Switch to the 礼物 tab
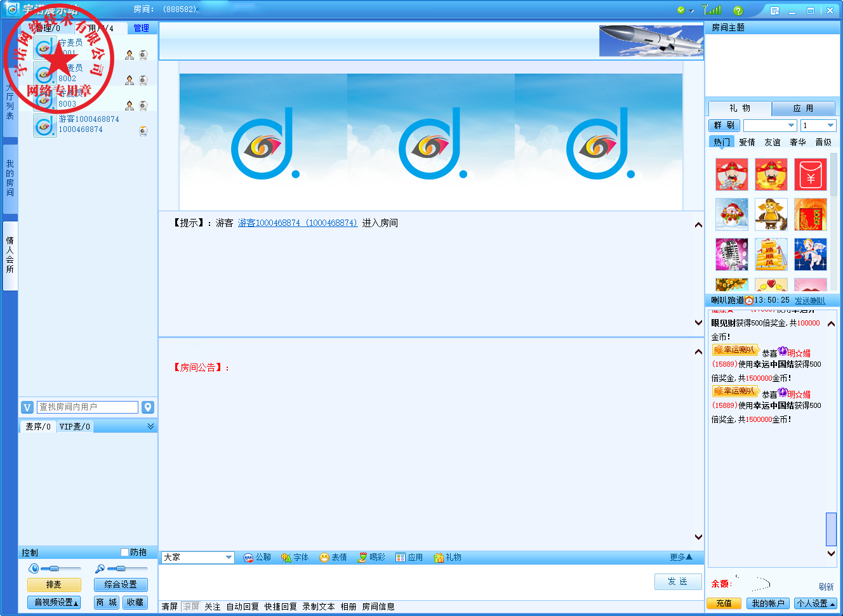 click(740, 108)
